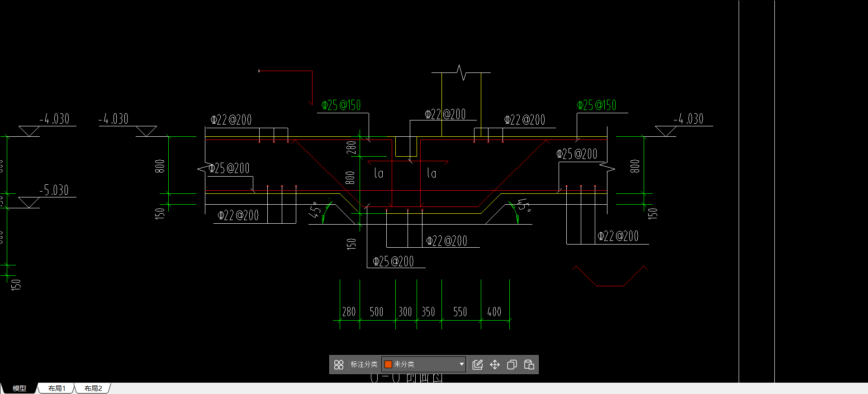This screenshot has width=868, height=394.
Task: Open the 未分类 category dropdown
Action: point(424,364)
